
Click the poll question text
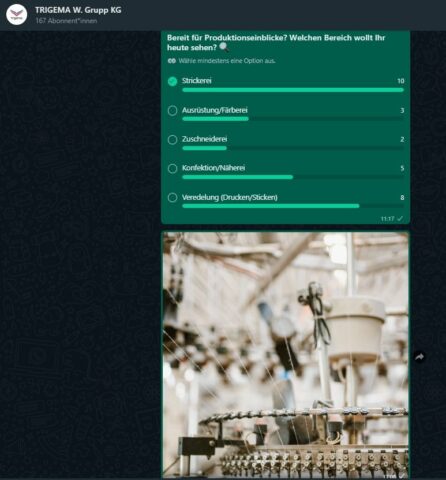pos(276,43)
